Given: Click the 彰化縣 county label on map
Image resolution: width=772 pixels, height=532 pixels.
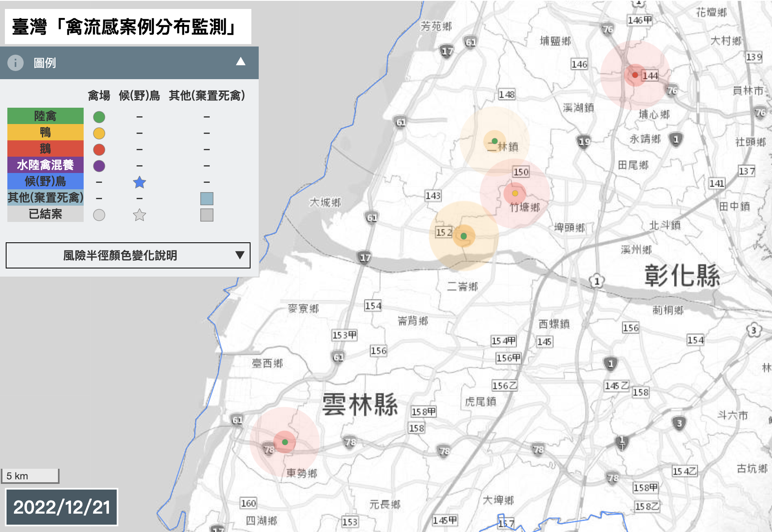Looking at the screenshot, I should pos(683,275).
